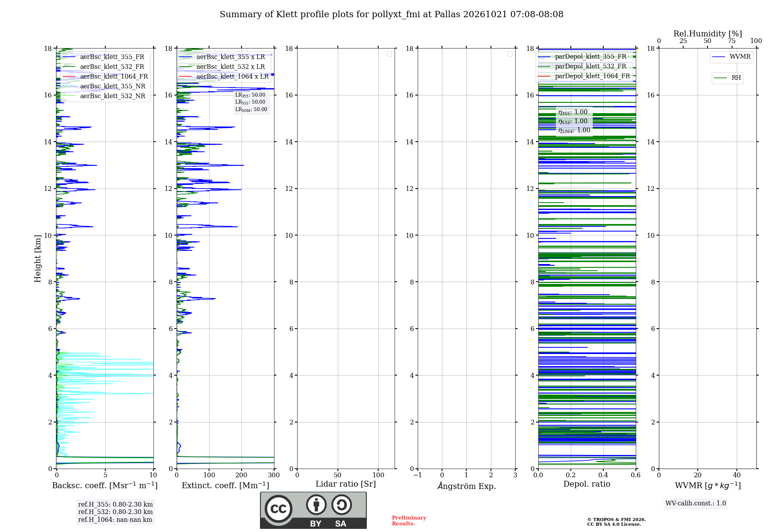Click the plot title text
Image resolution: width=783 pixels, height=532 pixels.
(x=391, y=14)
